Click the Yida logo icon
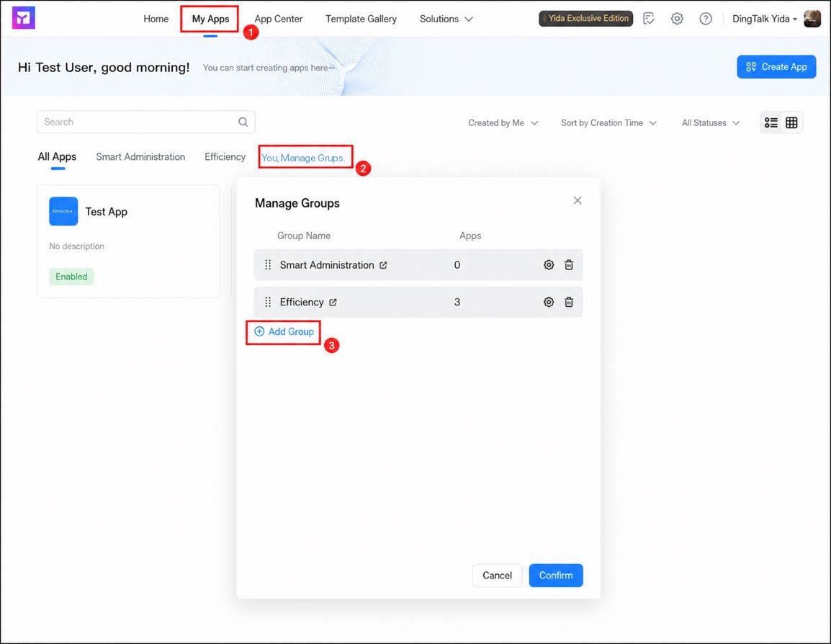 23,18
